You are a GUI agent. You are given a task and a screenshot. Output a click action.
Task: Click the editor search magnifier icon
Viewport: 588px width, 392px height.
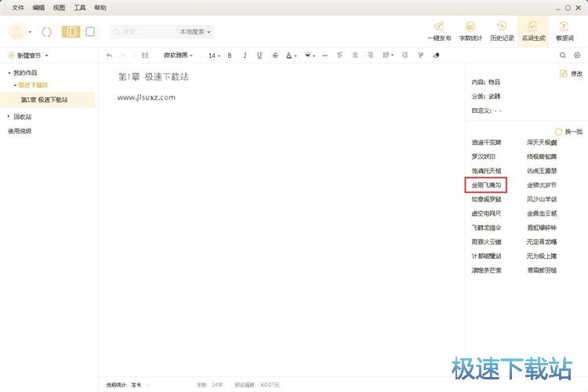(562, 55)
